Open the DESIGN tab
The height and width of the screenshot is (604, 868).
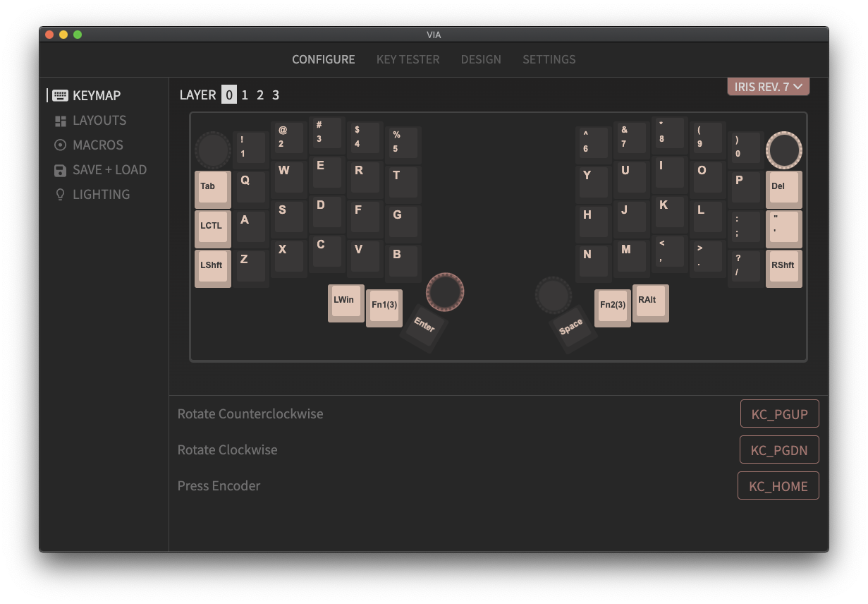point(481,59)
